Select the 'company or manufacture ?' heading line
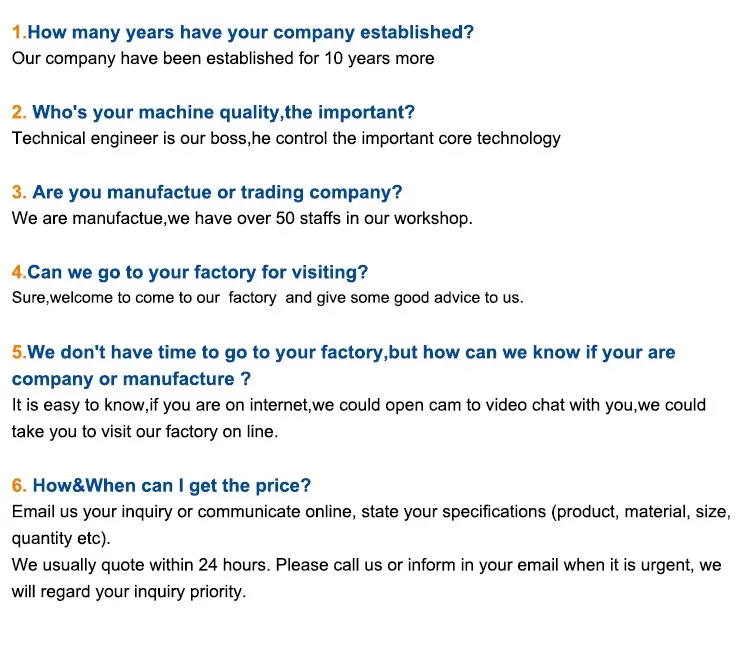This screenshot has height=664, width=750. (x=131, y=379)
